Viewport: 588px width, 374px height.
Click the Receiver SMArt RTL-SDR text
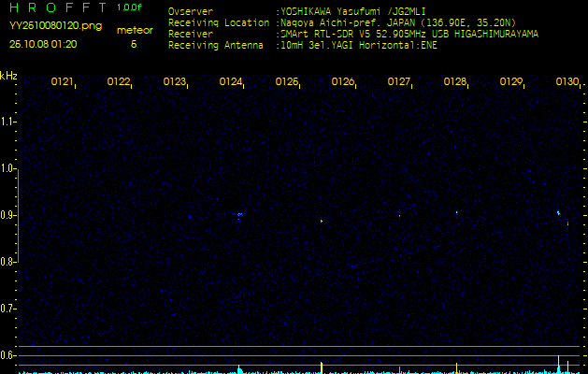click(409, 35)
